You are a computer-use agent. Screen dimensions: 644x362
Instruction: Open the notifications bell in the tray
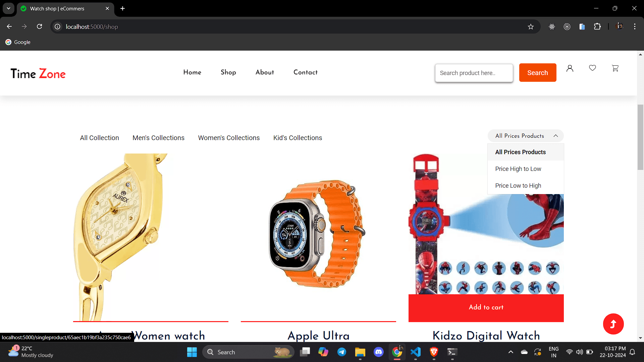632,352
